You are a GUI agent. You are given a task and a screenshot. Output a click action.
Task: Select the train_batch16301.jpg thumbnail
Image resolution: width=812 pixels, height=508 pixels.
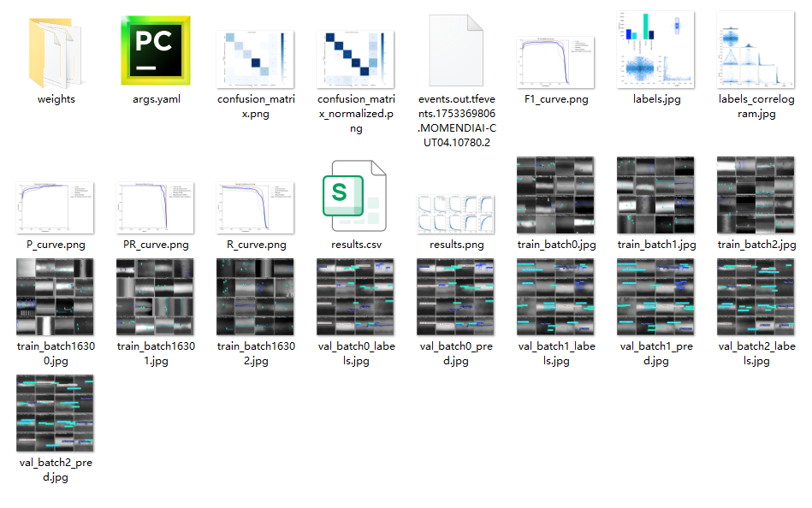pos(156,297)
